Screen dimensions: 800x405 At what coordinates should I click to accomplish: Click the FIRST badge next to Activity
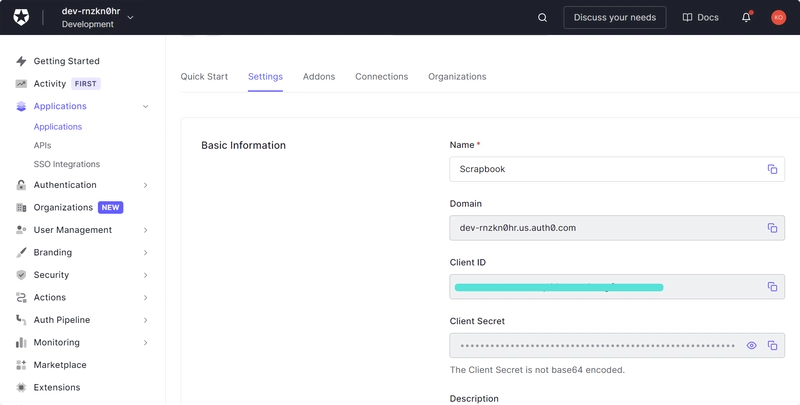click(86, 84)
